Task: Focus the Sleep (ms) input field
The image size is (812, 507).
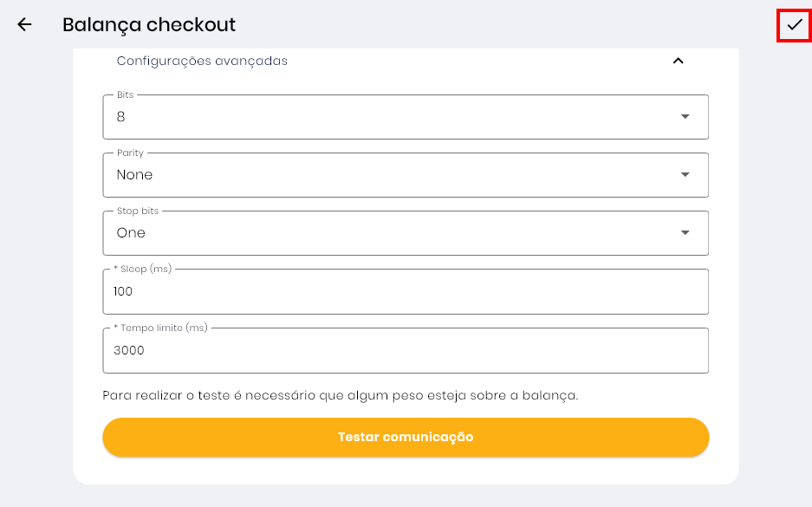Action: point(406,292)
